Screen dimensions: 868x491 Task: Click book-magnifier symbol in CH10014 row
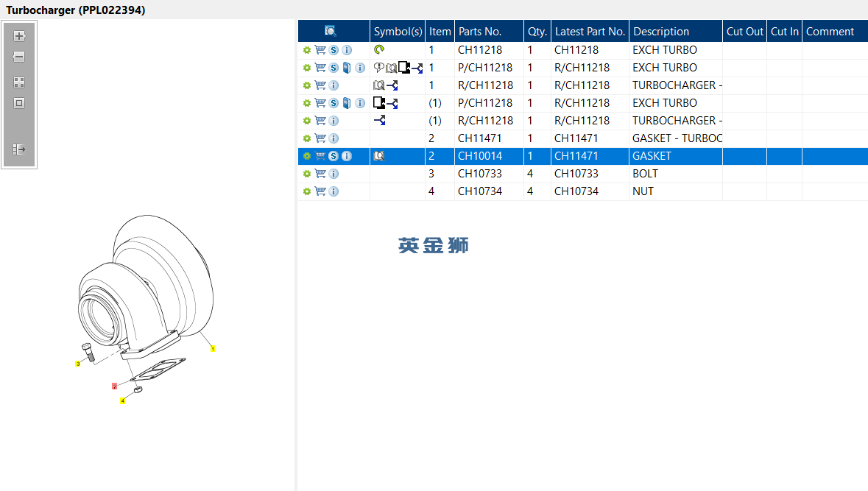point(378,156)
